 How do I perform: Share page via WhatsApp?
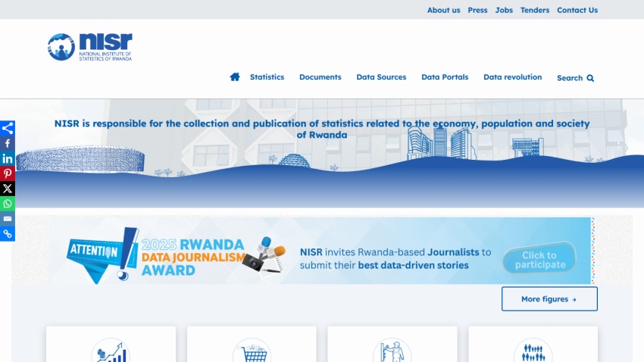(8, 204)
